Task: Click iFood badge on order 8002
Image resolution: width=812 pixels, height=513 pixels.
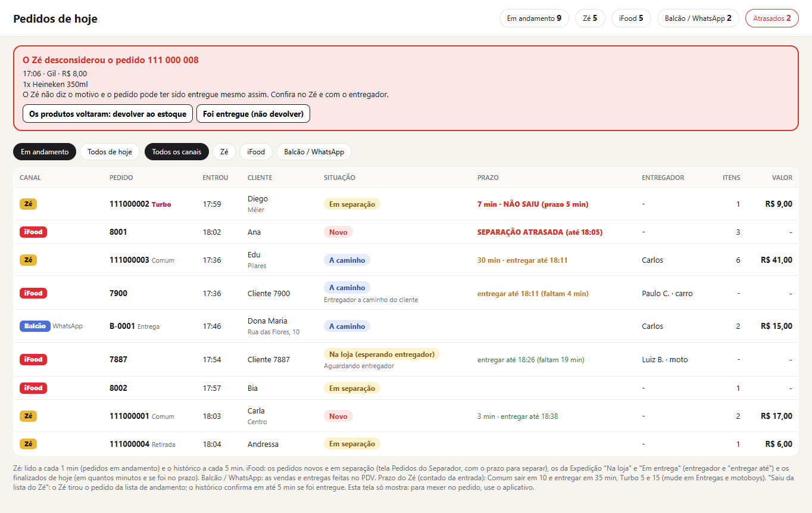Action: coord(33,388)
